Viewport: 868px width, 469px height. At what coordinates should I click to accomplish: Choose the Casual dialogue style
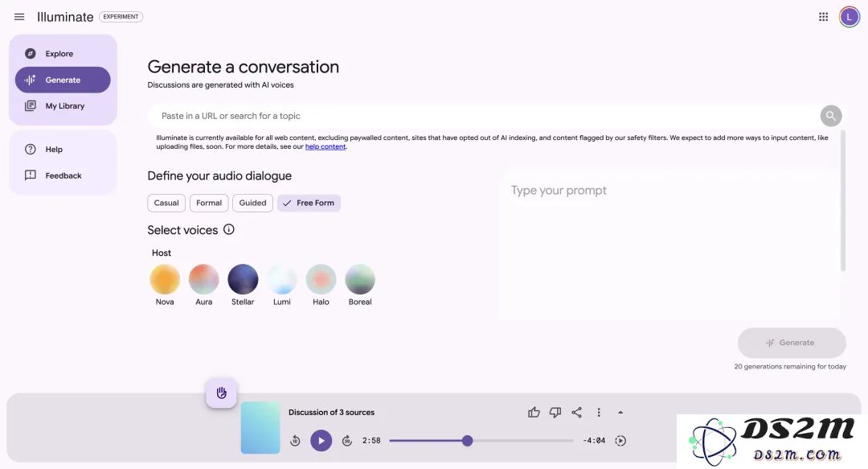166,203
